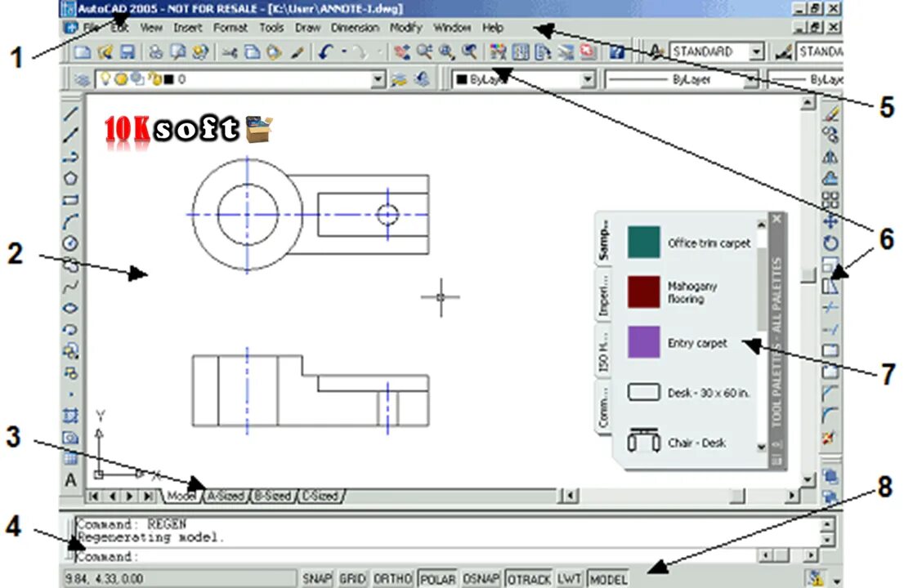Pick the Chair - Desk palette item

pos(677,443)
